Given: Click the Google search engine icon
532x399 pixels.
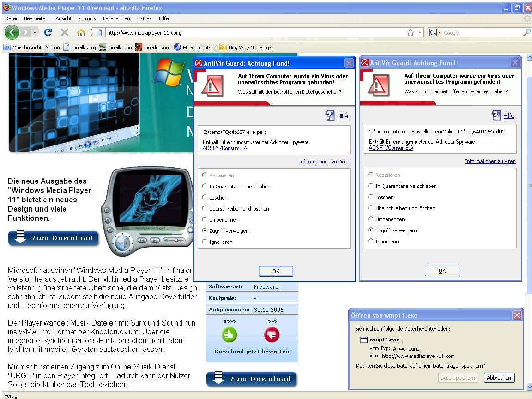Looking at the screenshot, I should (x=433, y=33).
